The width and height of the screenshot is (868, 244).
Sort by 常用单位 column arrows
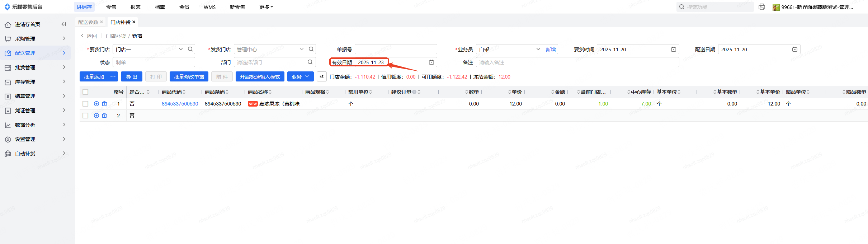(371, 92)
